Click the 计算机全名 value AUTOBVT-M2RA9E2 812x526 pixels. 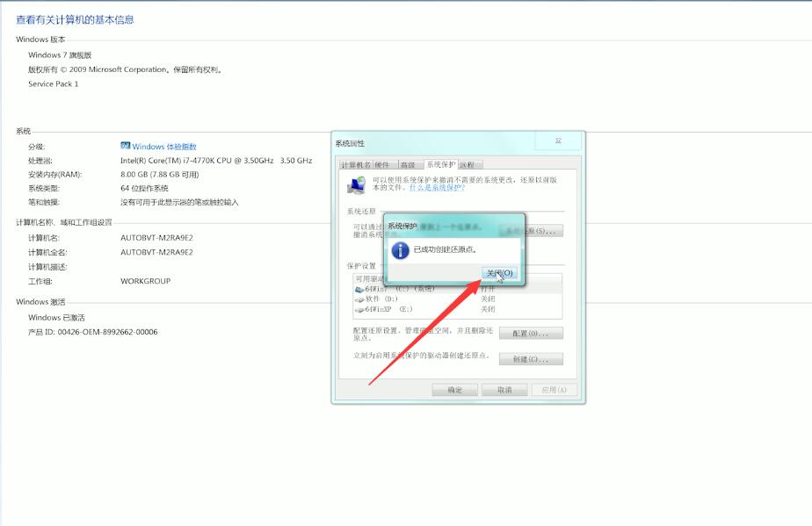coord(157,252)
